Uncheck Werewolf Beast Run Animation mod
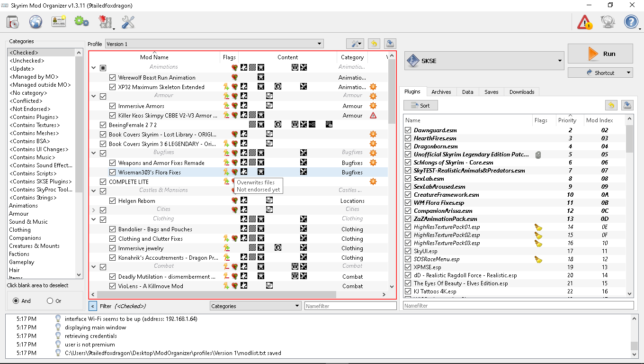 112,77
